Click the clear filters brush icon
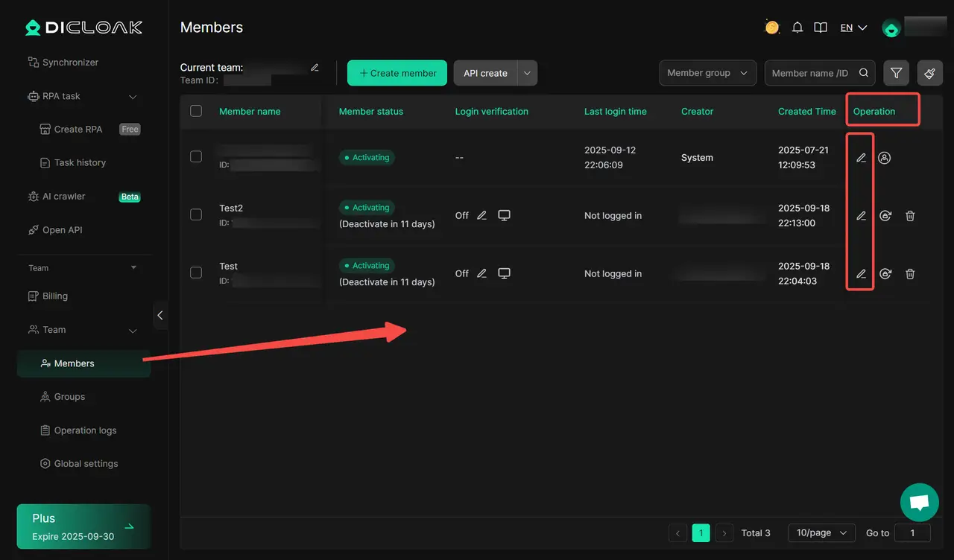 click(929, 73)
